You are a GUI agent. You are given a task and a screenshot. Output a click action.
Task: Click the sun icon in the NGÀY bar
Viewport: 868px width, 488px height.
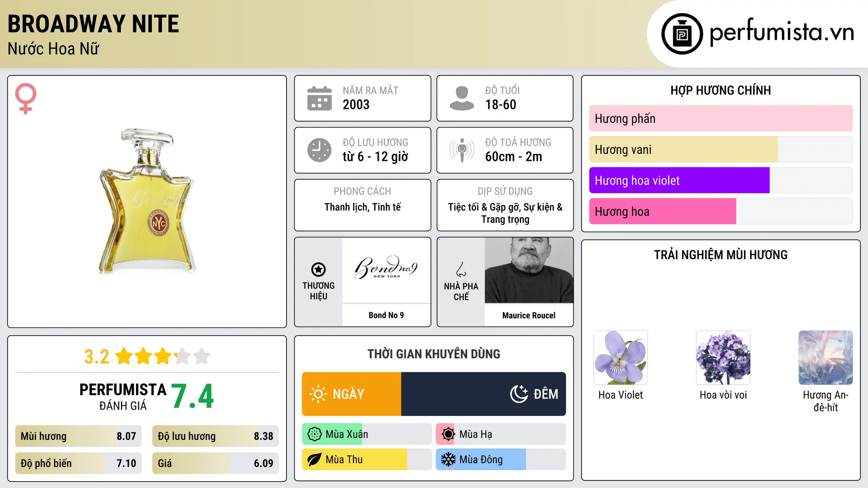[318, 394]
